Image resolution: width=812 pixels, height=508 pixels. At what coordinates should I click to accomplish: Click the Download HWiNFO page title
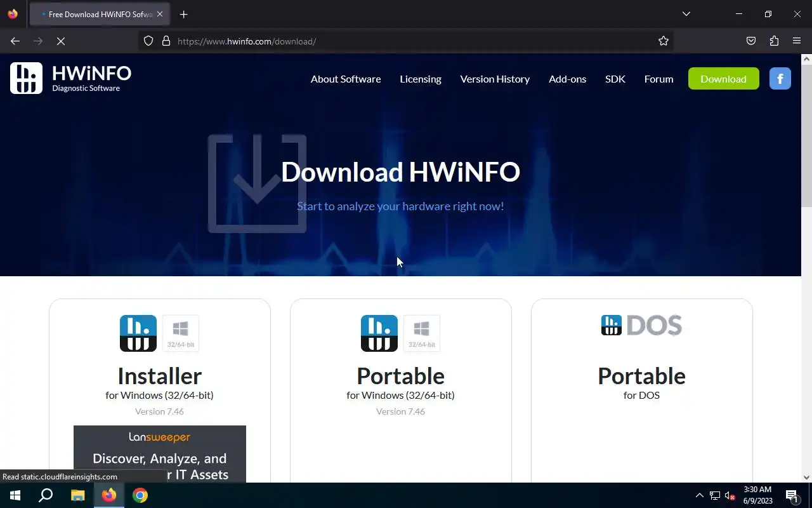point(400,172)
